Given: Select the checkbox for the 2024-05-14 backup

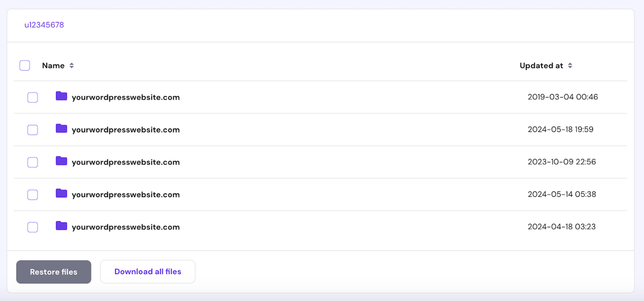Looking at the screenshot, I should pos(33,194).
